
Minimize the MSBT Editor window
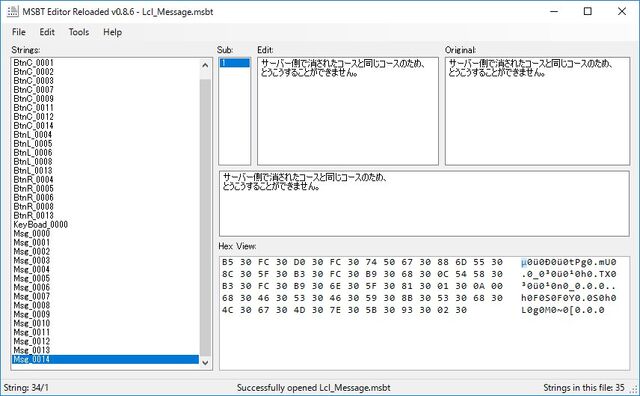coord(553,11)
